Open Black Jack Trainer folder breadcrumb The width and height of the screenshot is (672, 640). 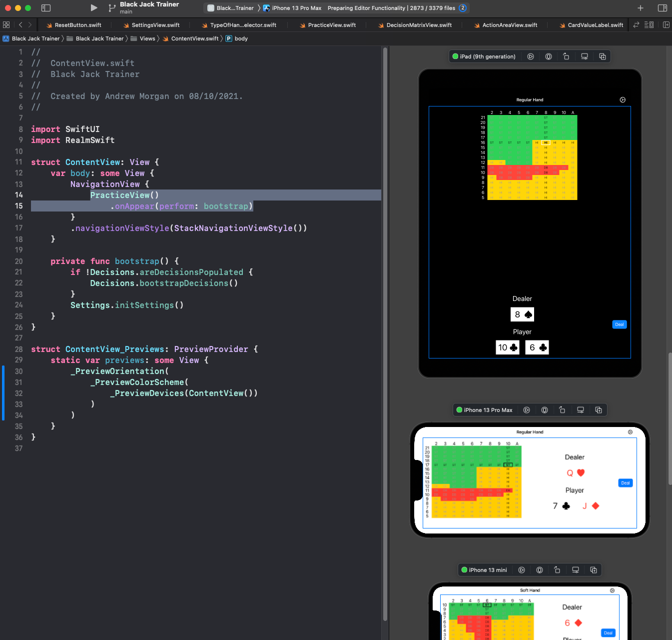tap(95, 38)
